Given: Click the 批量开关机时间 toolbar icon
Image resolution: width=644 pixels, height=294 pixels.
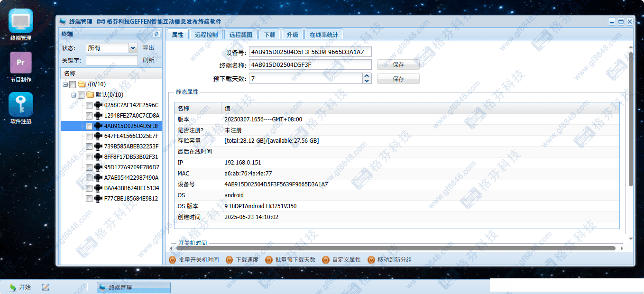Looking at the screenshot, I should 173,260.
